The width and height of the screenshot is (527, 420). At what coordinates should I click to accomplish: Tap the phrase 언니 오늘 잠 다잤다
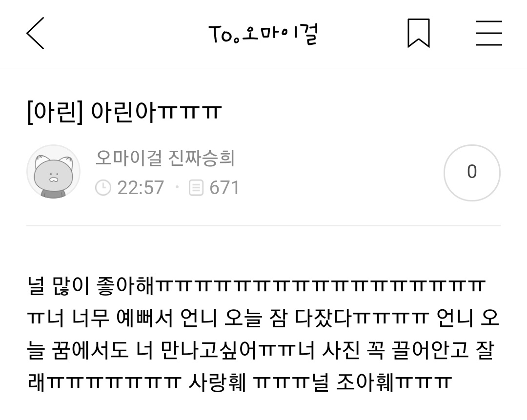click(x=266, y=318)
